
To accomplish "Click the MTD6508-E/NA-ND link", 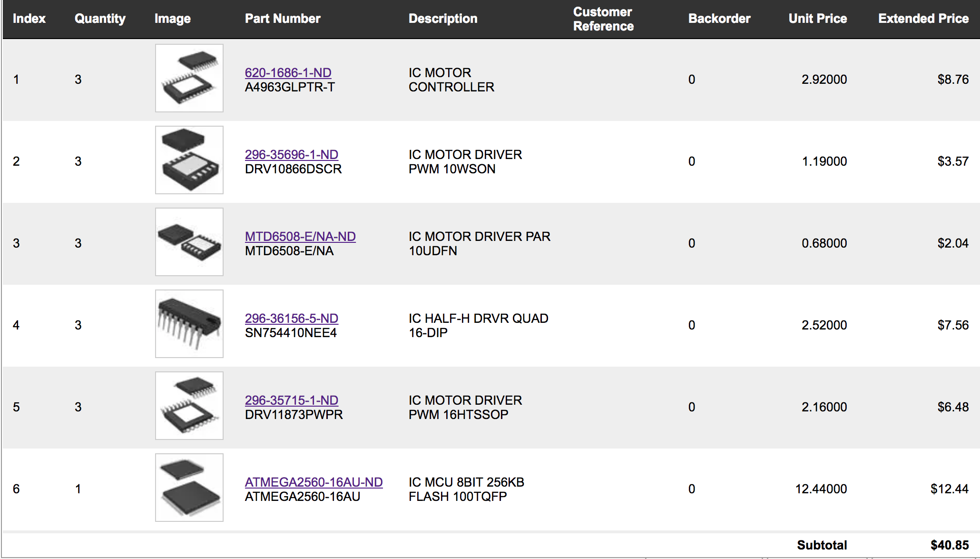I will (300, 237).
